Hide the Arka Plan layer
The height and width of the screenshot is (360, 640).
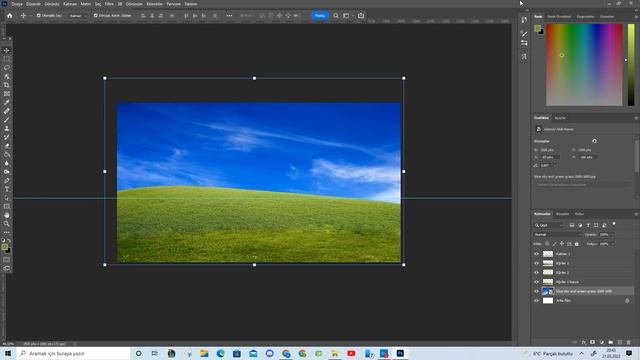click(536, 300)
